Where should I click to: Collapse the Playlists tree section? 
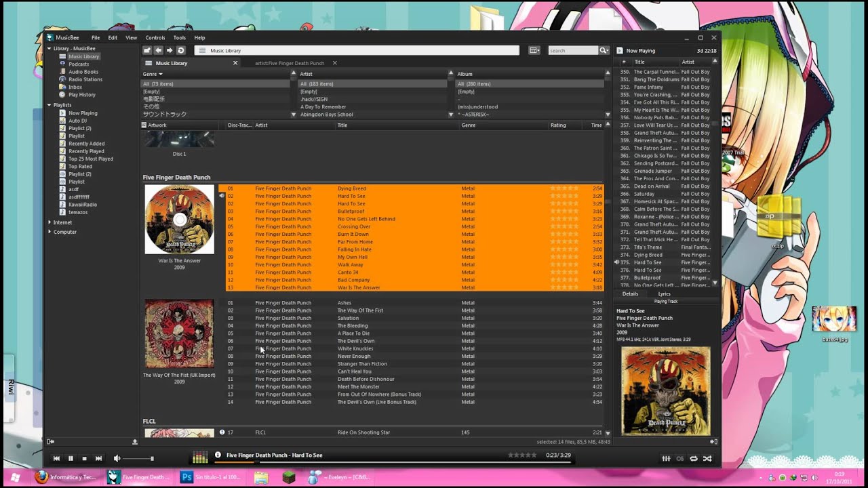pyautogui.click(x=49, y=105)
